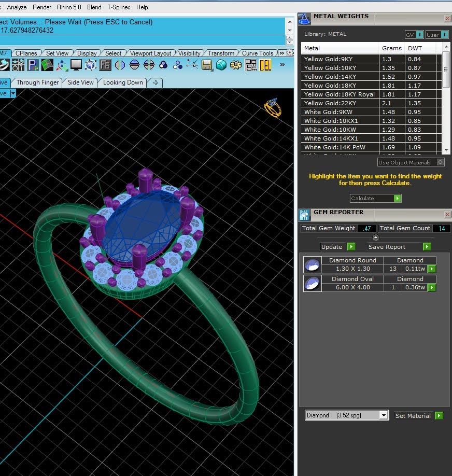The width and height of the screenshot is (452, 476).
Task: Click the Gem Reporter slider handle
Action: [375, 237]
